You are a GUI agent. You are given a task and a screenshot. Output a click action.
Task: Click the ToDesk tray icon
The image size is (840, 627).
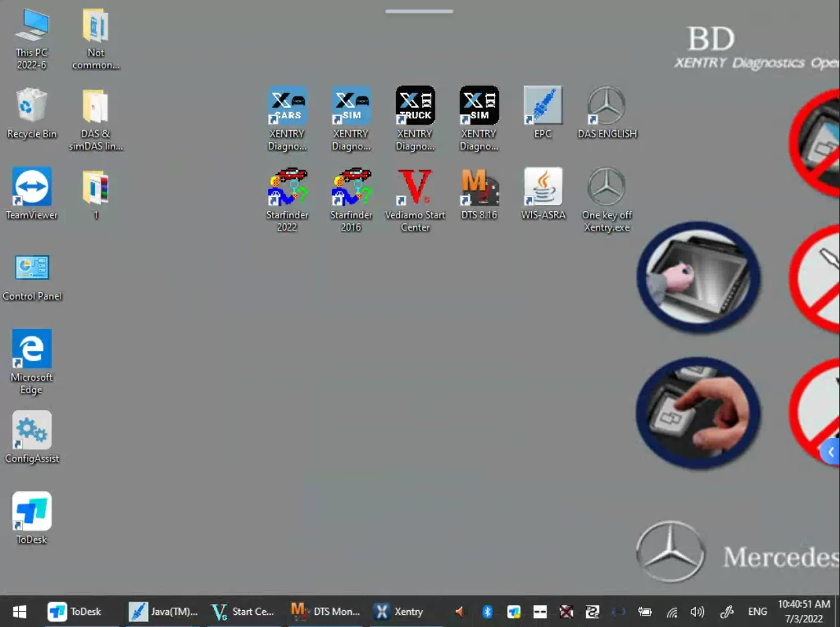pos(514,611)
